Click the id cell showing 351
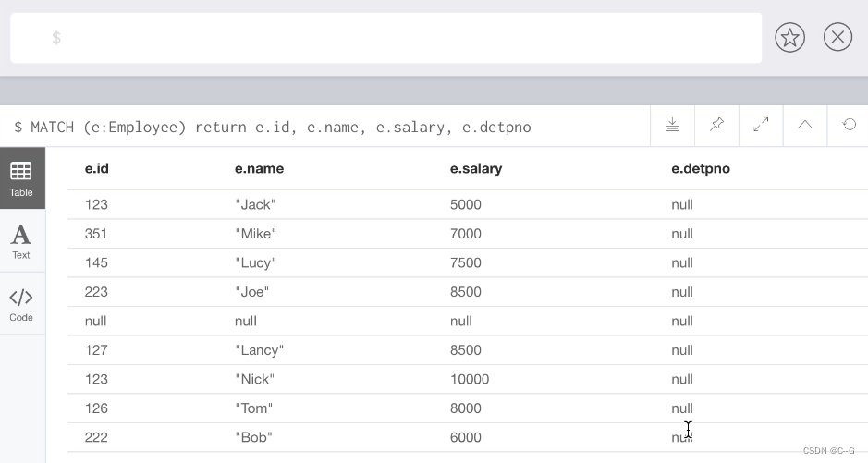 pyautogui.click(x=96, y=234)
